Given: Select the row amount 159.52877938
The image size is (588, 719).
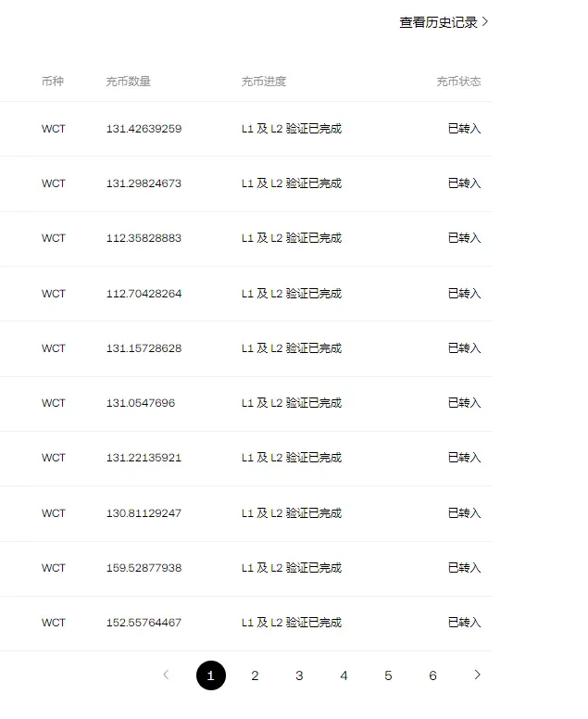Looking at the screenshot, I should coord(144,568).
